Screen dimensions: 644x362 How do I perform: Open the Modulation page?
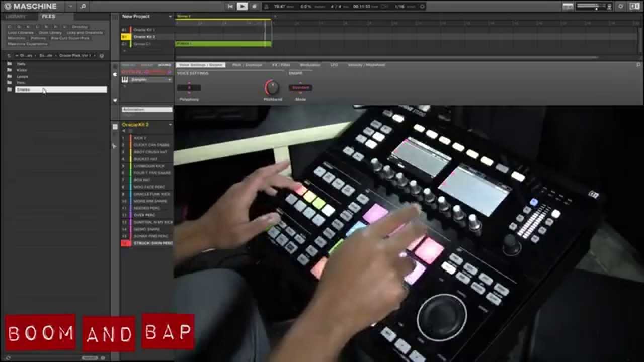click(x=310, y=65)
